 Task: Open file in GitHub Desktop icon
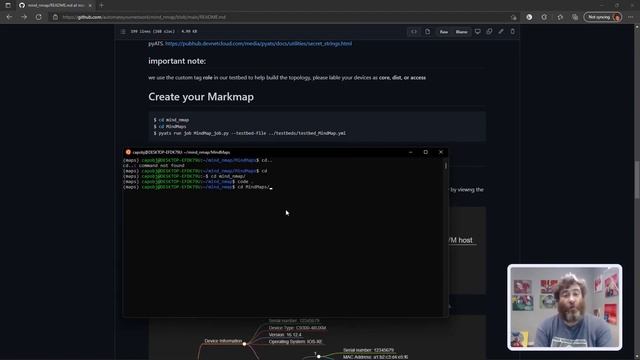click(478, 31)
